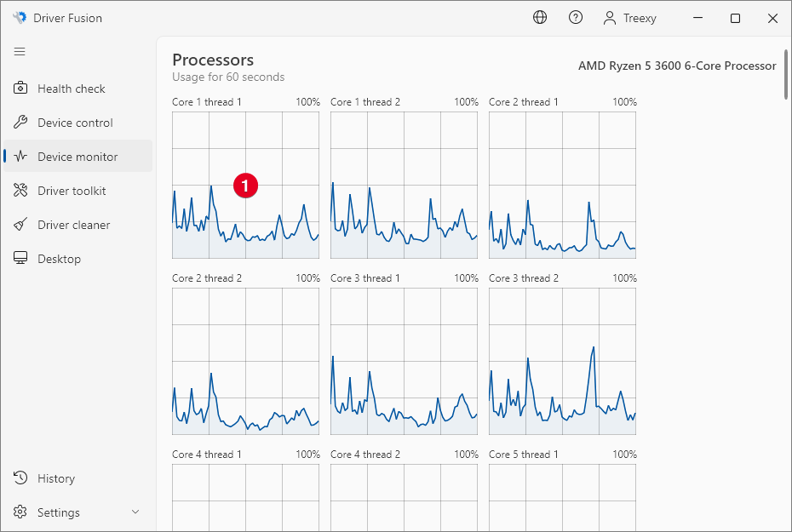Image resolution: width=792 pixels, height=532 pixels.
Task: Click the 'AMD Ryzen 5 3600 6-Core Processor' text
Action: 677,66
